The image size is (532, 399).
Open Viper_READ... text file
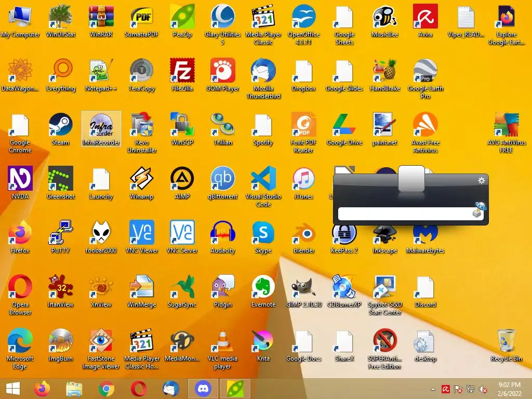point(466,21)
